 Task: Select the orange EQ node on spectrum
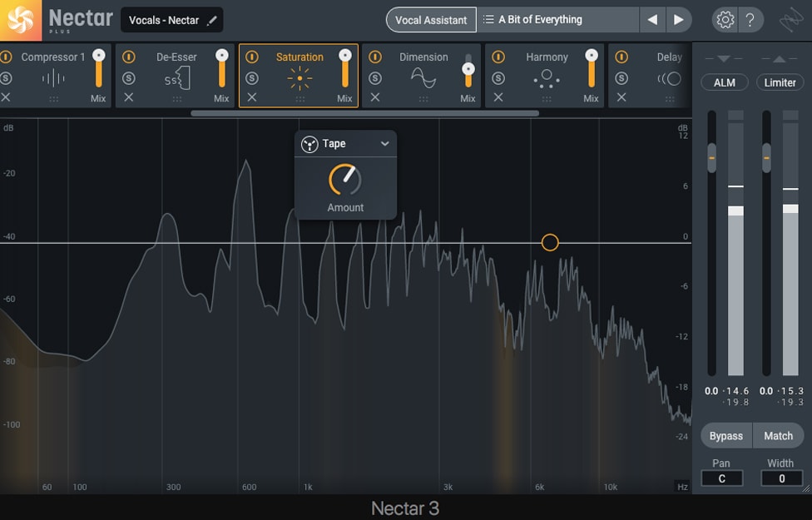[550, 242]
